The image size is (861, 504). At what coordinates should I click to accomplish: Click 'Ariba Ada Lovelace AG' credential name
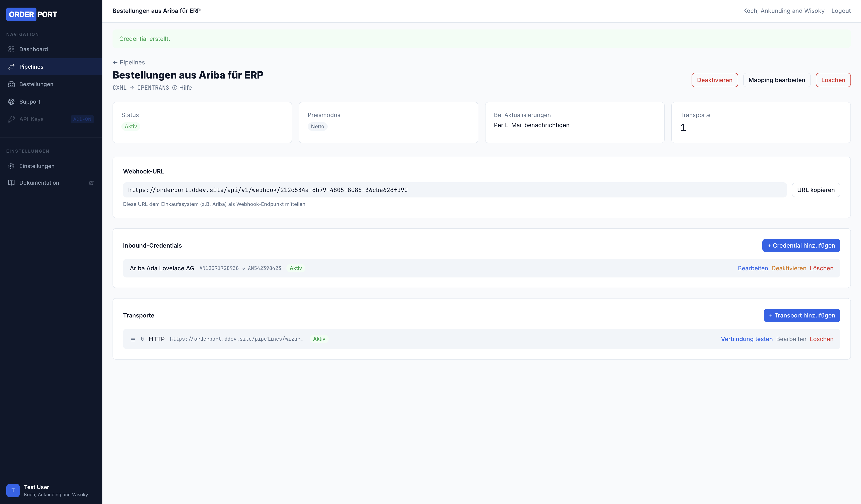click(x=162, y=268)
